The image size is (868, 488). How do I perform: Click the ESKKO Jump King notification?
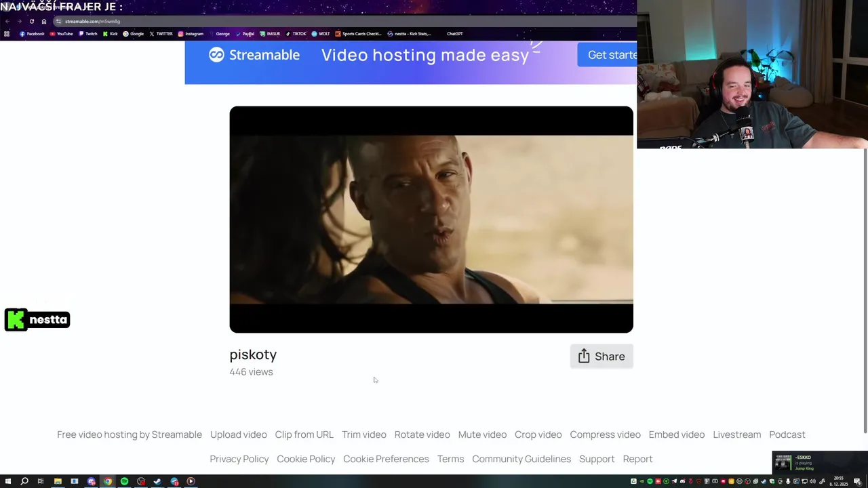pos(820,462)
